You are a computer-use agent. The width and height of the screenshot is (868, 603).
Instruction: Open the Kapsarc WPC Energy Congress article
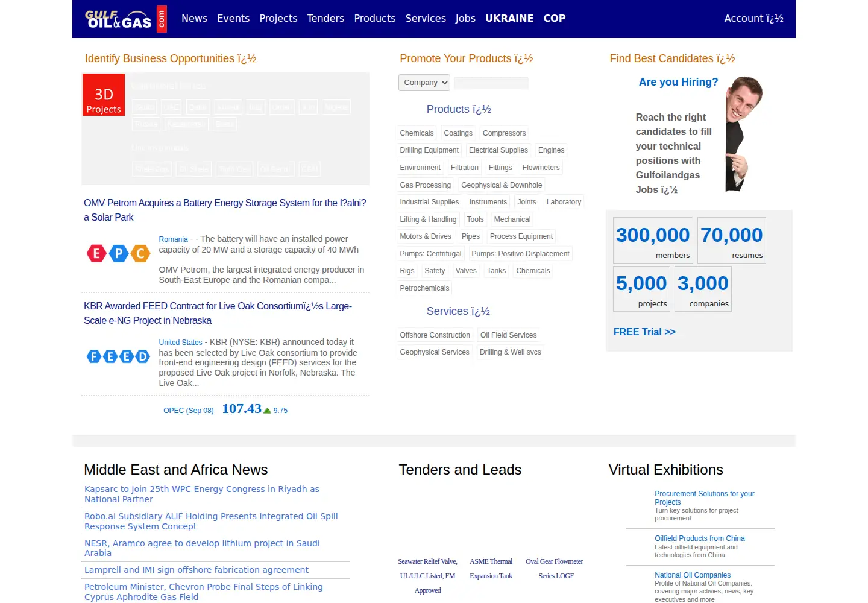click(x=202, y=494)
